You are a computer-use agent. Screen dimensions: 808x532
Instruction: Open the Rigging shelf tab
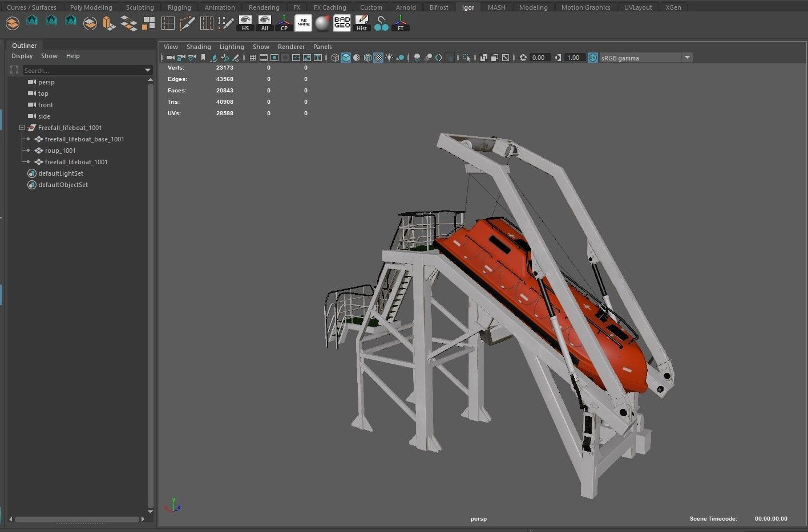click(x=179, y=7)
